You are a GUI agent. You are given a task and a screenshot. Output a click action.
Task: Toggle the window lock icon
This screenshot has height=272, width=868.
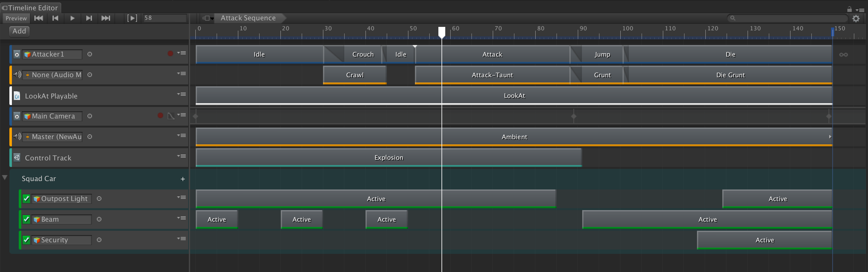pyautogui.click(x=850, y=9)
